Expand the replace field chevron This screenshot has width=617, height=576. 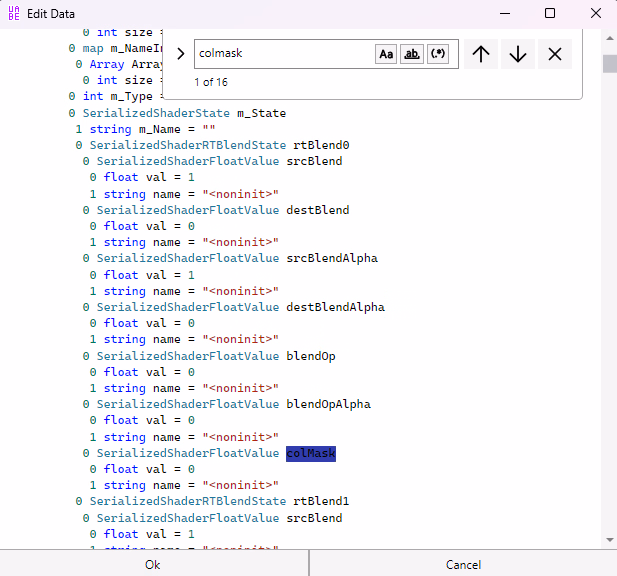coord(180,54)
